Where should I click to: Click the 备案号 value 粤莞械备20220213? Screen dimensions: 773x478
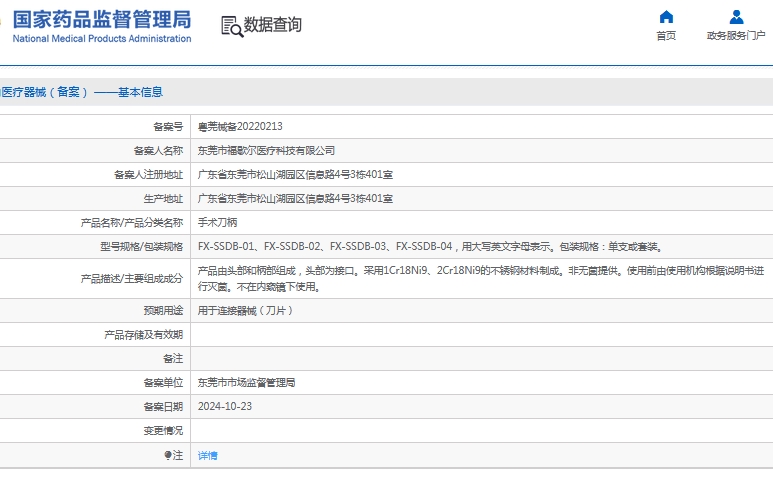coord(240,127)
